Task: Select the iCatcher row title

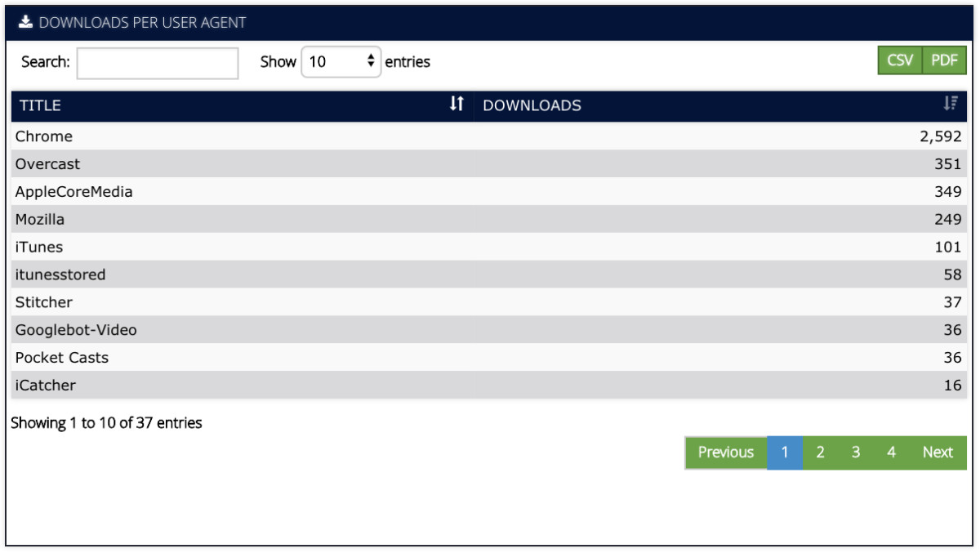Action: (x=46, y=386)
